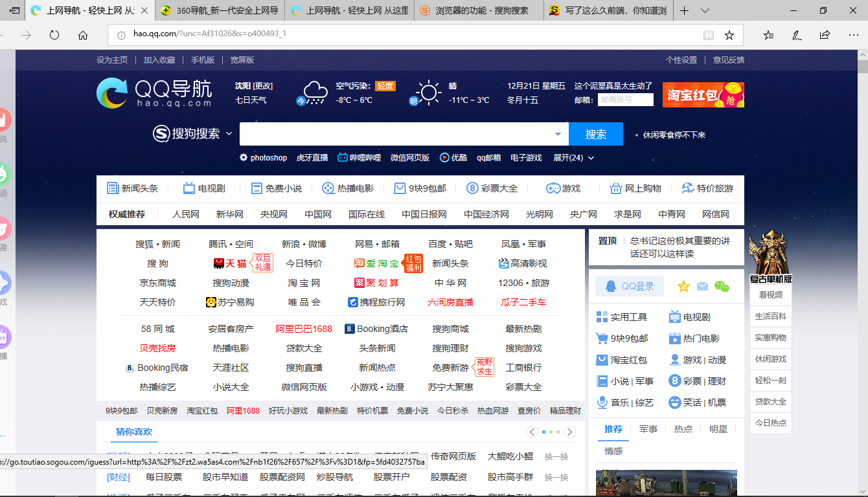Expand 展开(24) shortcut list

573,158
